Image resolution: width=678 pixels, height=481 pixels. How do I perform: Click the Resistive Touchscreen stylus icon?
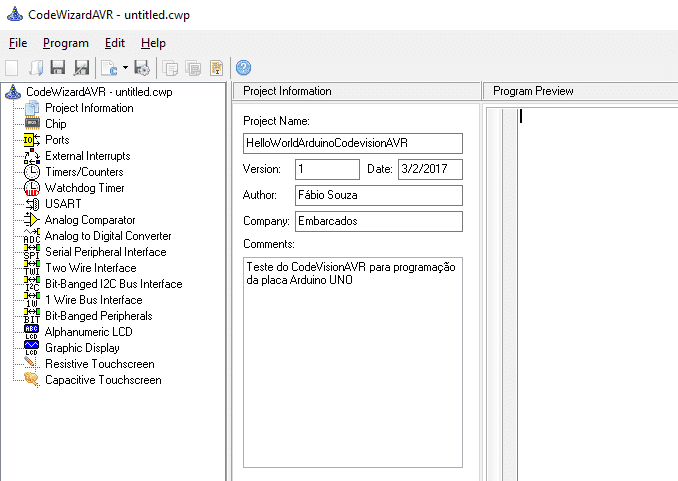point(31,363)
